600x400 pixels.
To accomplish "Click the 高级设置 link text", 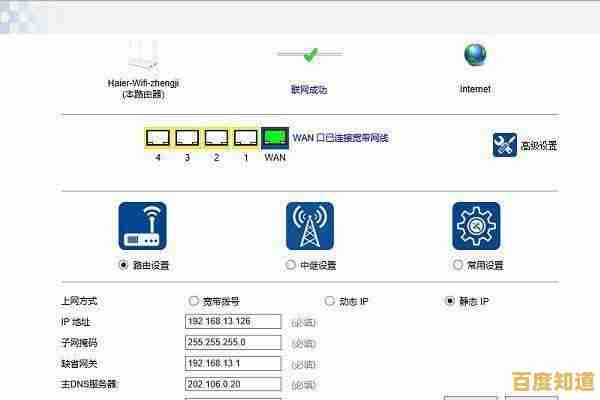I will 539,145.
